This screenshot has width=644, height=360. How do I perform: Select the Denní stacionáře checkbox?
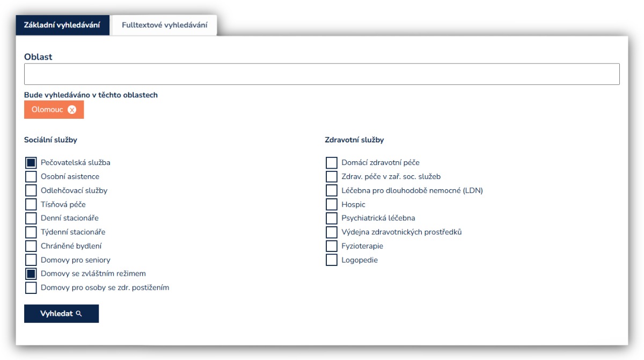click(31, 218)
